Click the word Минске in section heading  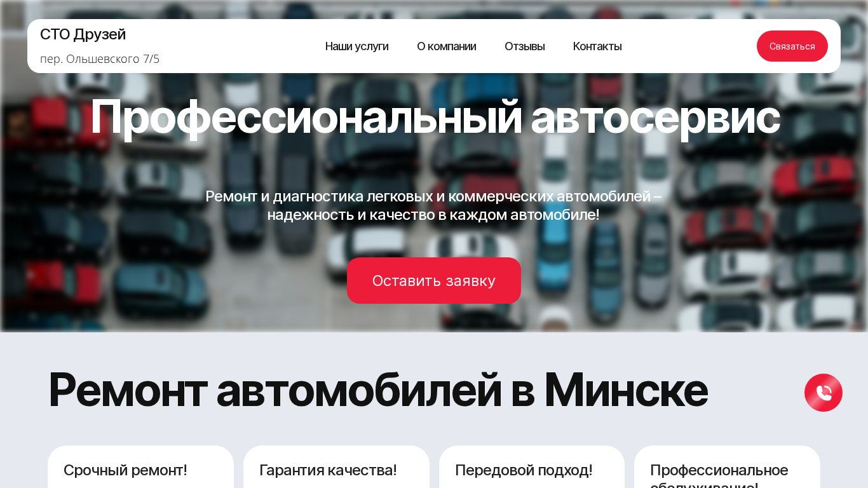[626, 390]
